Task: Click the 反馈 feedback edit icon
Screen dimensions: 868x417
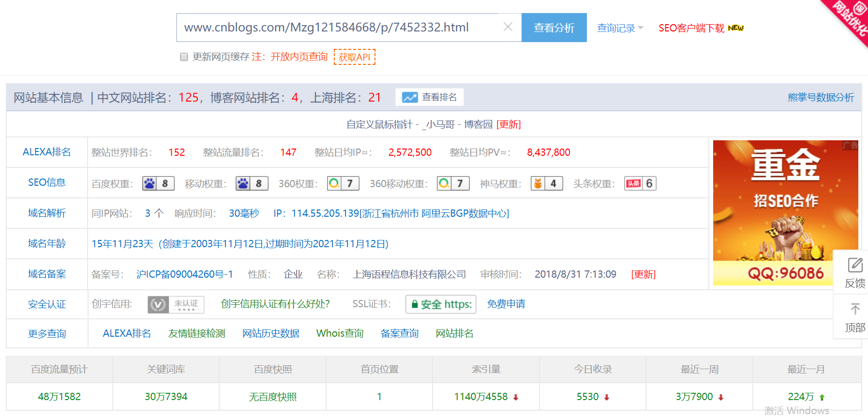Action: point(855,265)
